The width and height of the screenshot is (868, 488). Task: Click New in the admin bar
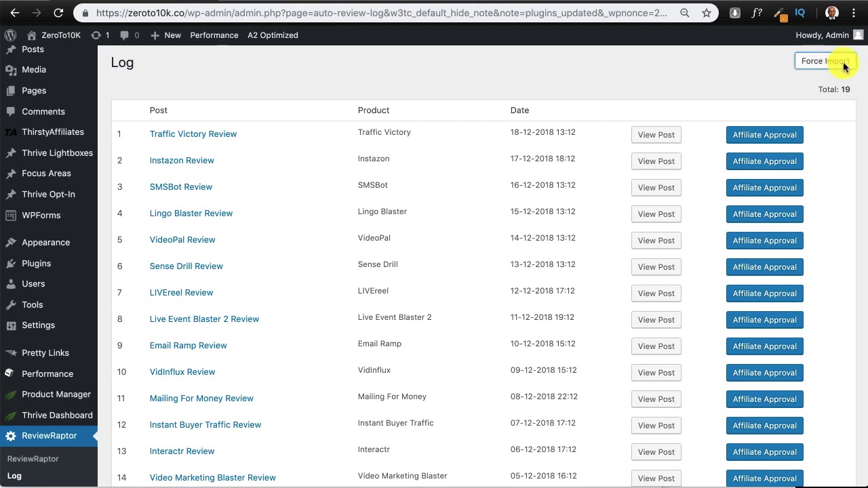coord(166,35)
